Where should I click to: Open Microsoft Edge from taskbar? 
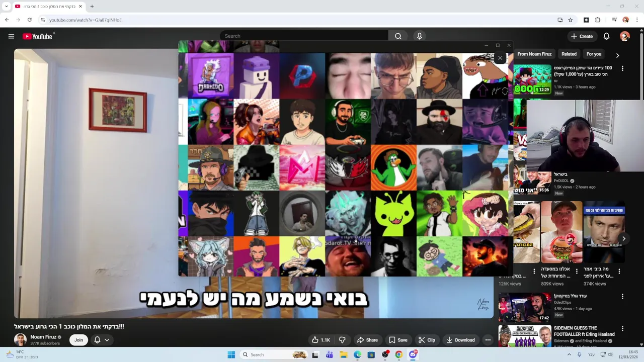(357, 354)
